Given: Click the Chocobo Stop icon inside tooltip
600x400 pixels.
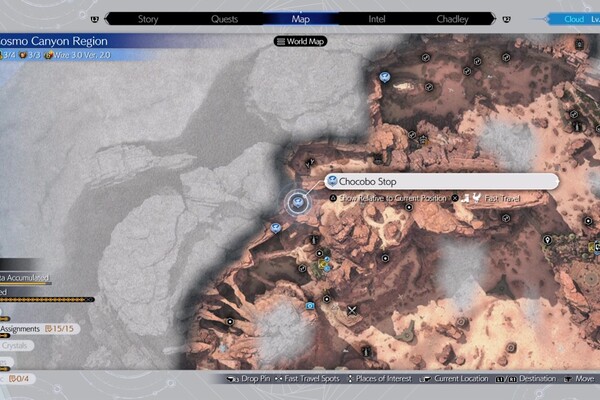Looking at the screenshot, I should [332, 181].
